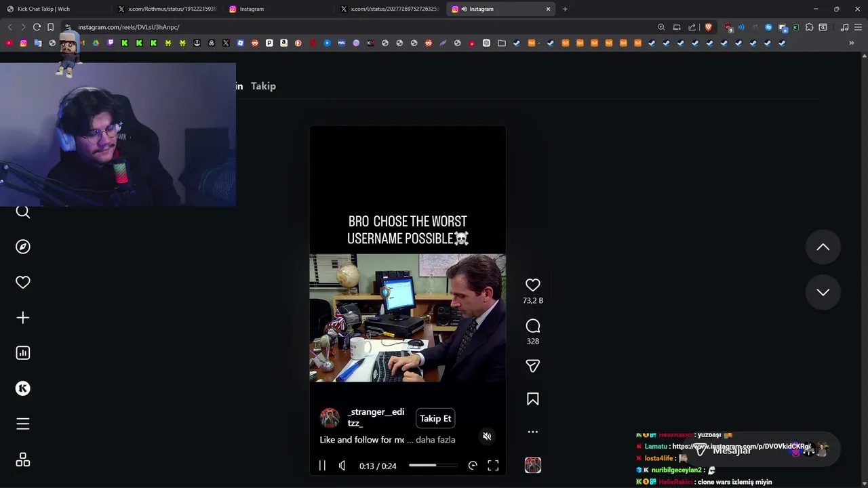Click the 73,2 B likes count
This screenshot has height=488, width=868.
(533, 300)
